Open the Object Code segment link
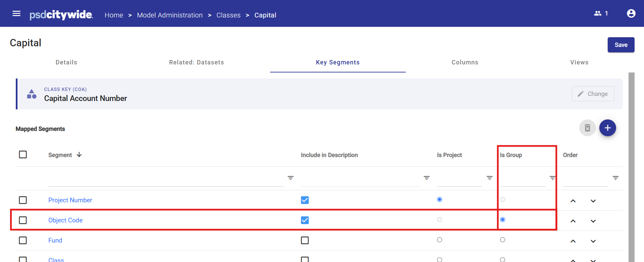Image resolution: width=644 pixels, height=262 pixels. point(66,220)
